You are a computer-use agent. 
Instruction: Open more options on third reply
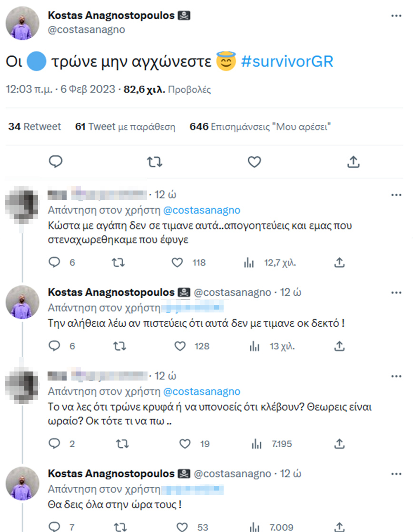point(396,376)
